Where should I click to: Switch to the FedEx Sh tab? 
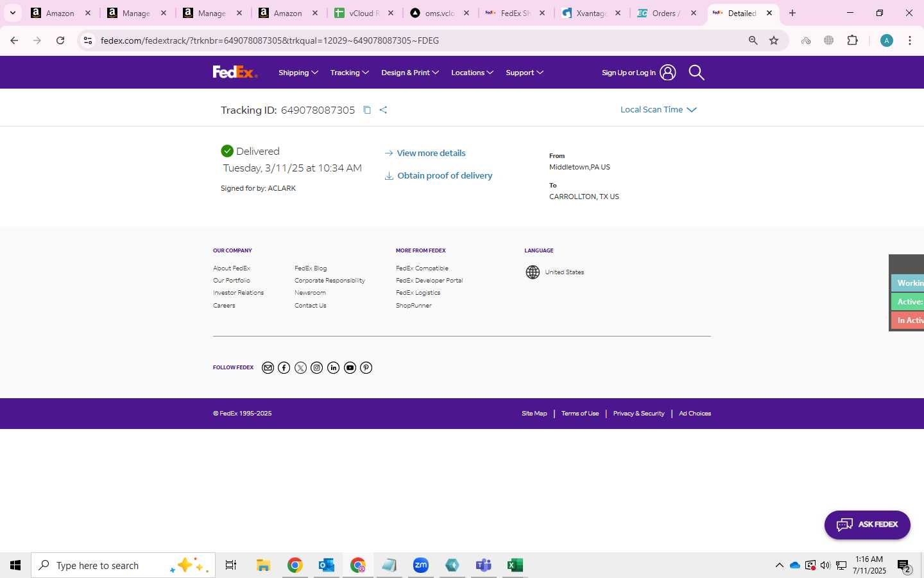516,13
